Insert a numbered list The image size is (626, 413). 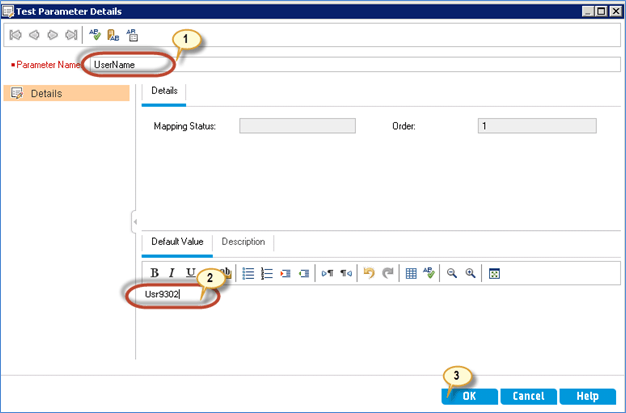(267, 273)
